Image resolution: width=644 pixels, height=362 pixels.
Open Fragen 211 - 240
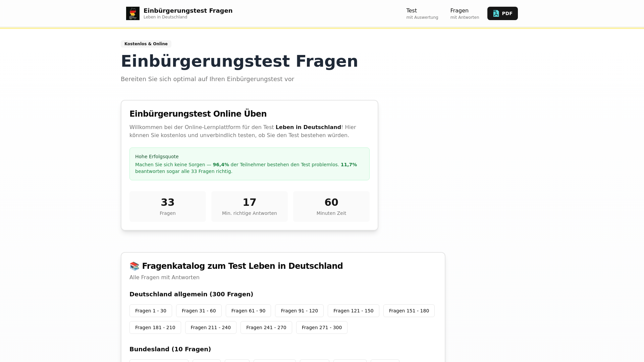click(x=211, y=327)
